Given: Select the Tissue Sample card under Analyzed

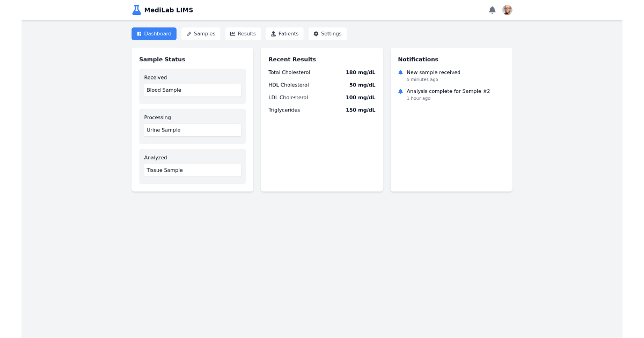Looking at the screenshot, I should (x=192, y=170).
